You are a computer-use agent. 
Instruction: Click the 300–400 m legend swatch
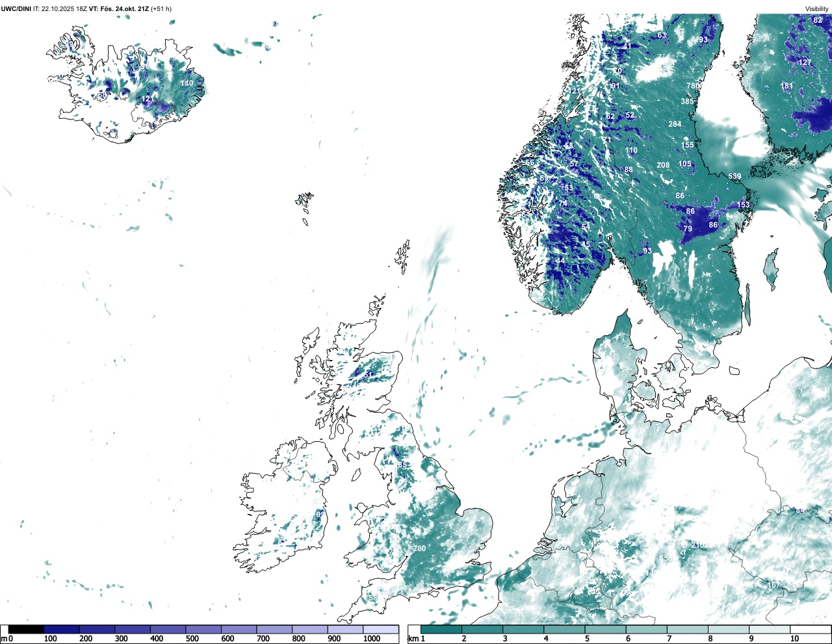tap(133, 629)
